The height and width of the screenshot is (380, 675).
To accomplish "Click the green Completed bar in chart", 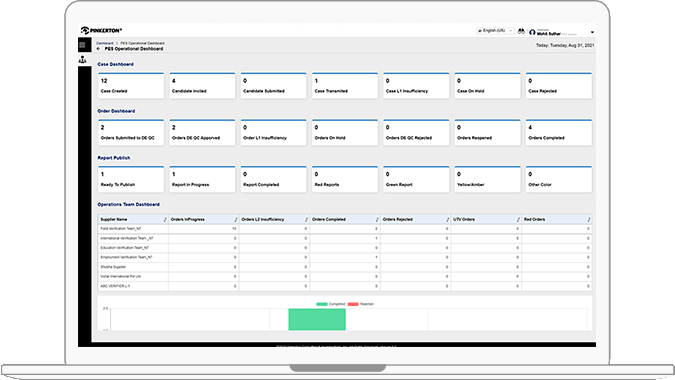I will point(317,319).
